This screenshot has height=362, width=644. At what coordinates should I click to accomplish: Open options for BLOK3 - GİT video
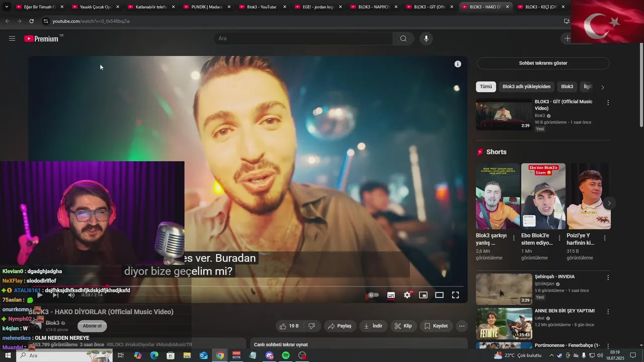pos(608,103)
